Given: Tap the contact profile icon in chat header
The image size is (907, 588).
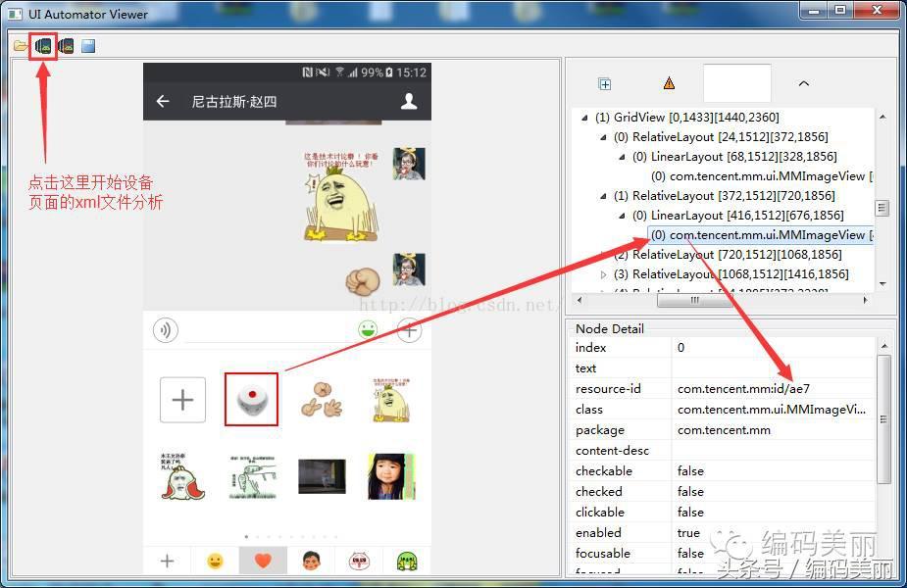Looking at the screenshot, I should pos(409,101).
